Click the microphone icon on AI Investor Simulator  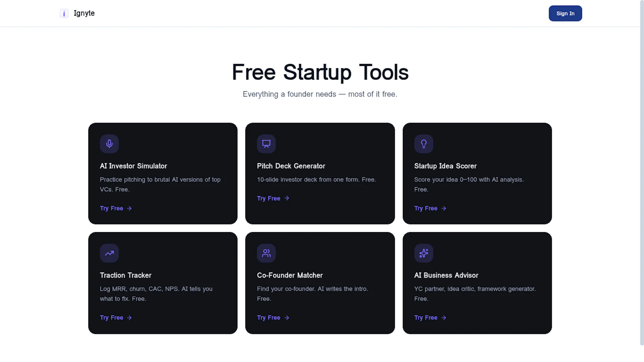tap(109, 144)
